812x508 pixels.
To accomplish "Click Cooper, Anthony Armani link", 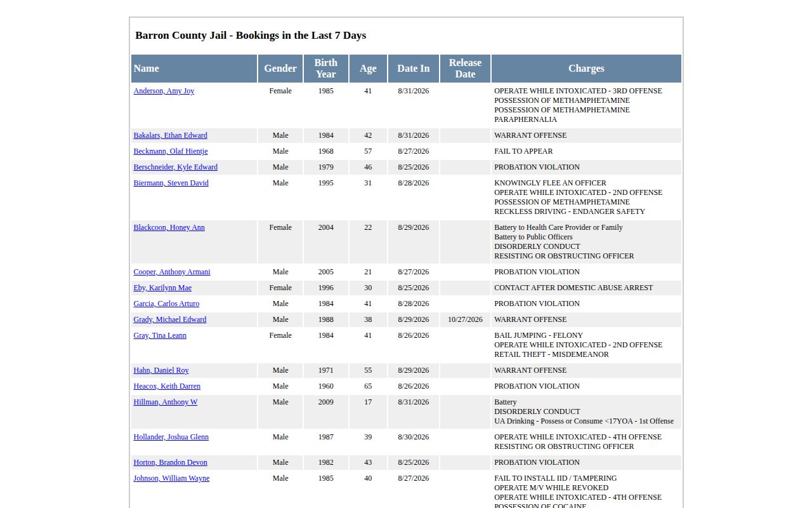I will coord(172,272).
